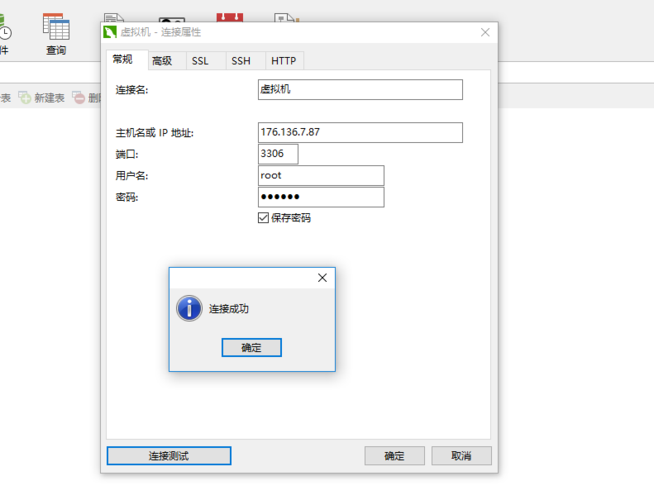This screenshot has height=500, width=654.
Task: Close the 连接成功 message box
Action: pyautogui.click(x=322, y=278)
